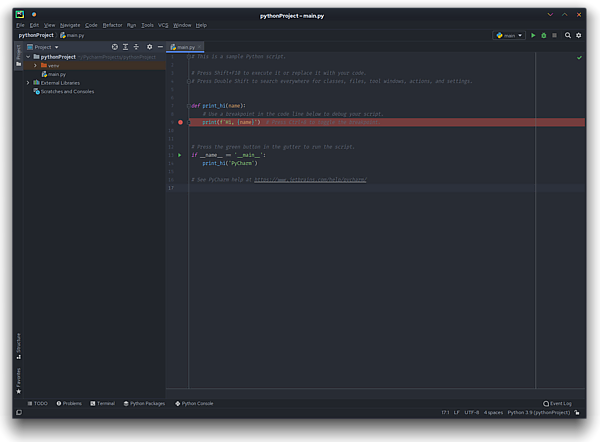Expand the venv folder in project tree

click(x=35, y=65)
